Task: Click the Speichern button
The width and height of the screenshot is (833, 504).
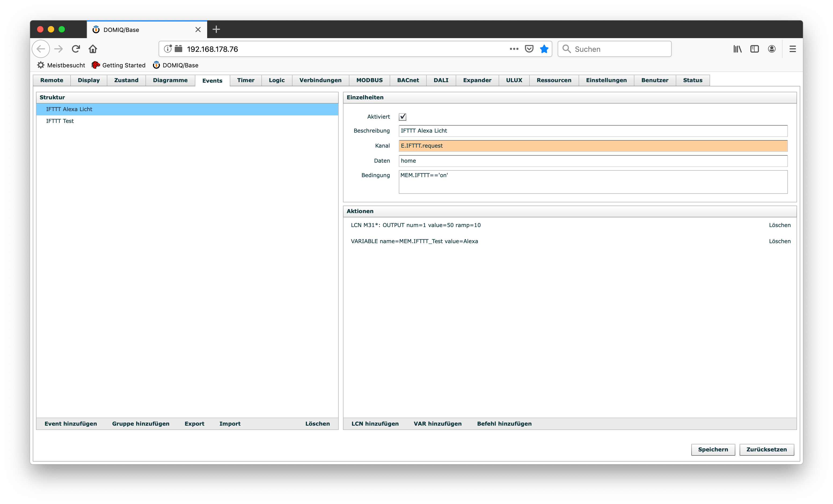Action: 713,450
